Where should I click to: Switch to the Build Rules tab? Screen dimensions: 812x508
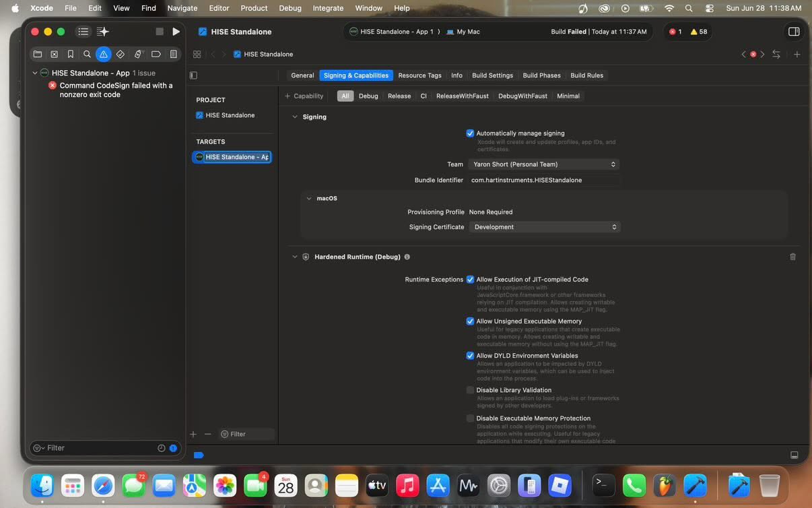[586, 75]
